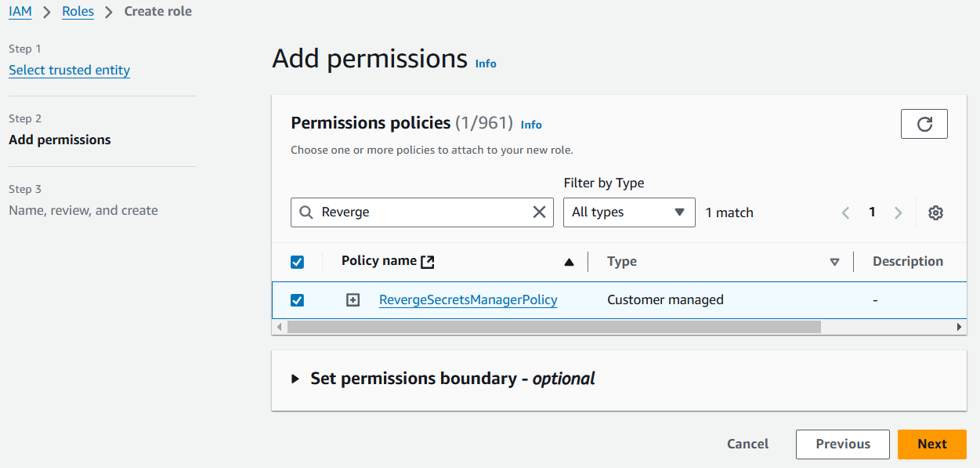This screenshot has height=468, width=980.
Task: Click the external link icon beside Policy name
Action: point(428,262)
